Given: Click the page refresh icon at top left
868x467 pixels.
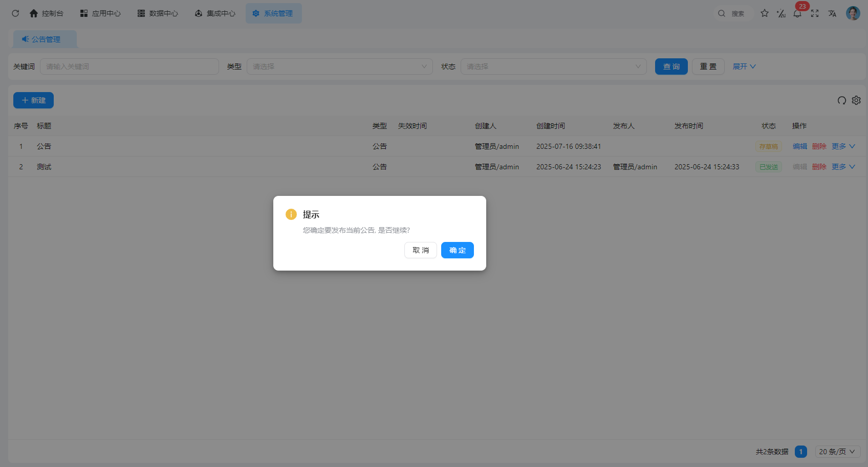Looking at the screenshot, I should [15, 13].
